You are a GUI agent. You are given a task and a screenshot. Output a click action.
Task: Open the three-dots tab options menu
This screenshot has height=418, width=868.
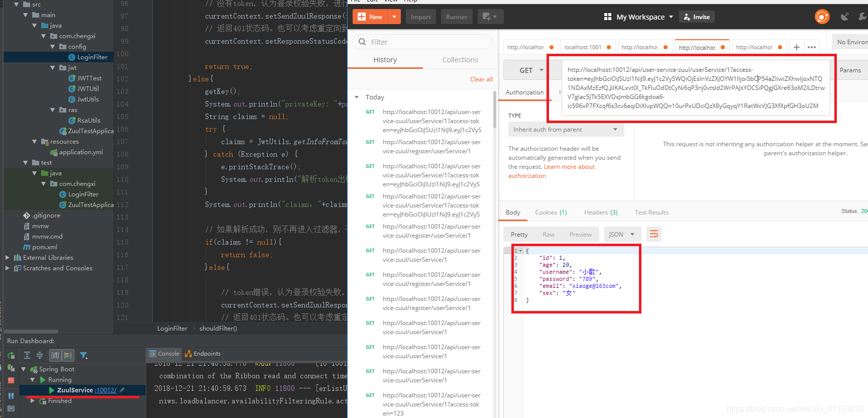pos(812,47)
